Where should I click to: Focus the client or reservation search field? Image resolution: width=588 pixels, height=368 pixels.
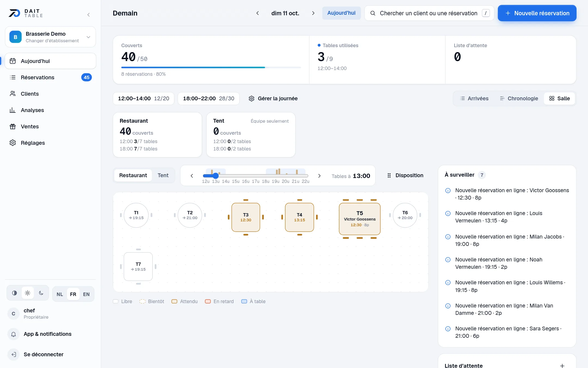tap(429, 13)
